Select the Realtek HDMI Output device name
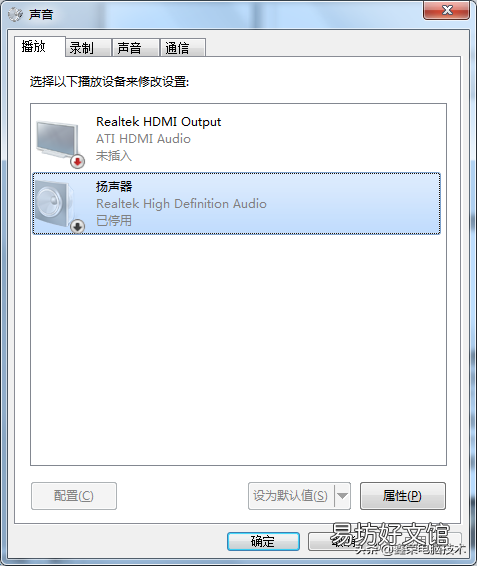477x566 pixels. click(x=159, y=122)
